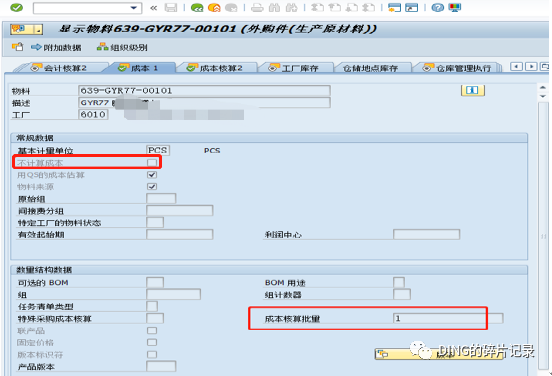Click the 原始组 input field
552x376 pixels.
tap(161, 199)
